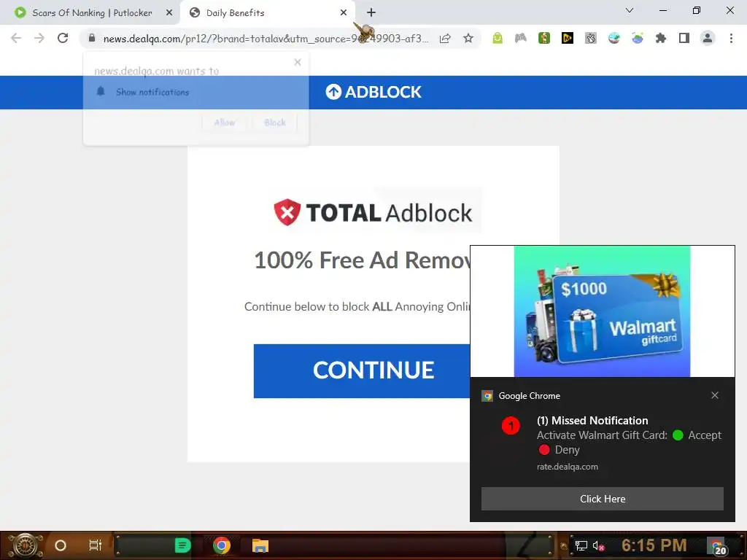Toggle the browser side panel

pyautogui.click(x=684, y=38)
